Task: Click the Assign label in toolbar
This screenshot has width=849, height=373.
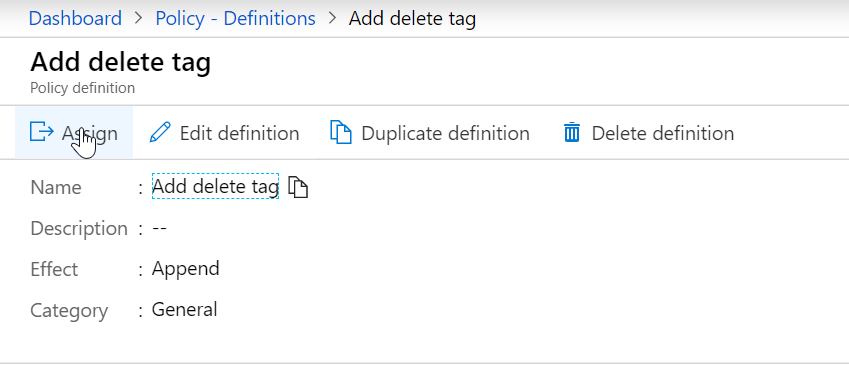Action: [x=89, y=133]
